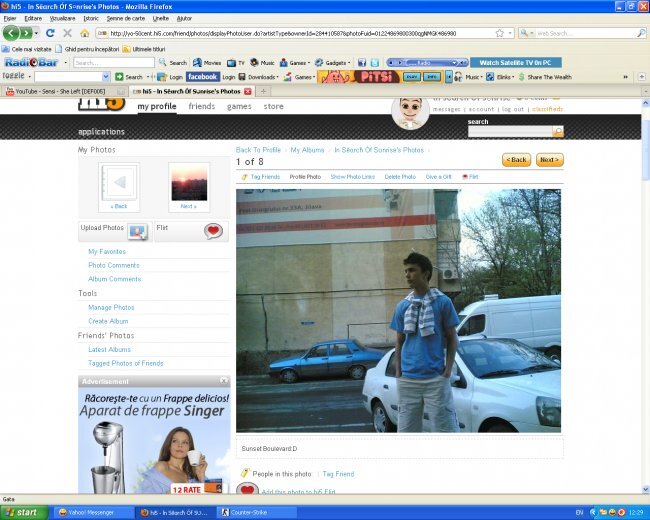The width and height of the screenshot is (650, 520).
Task: Click the Upload Photos picture icon
Action: 137,232
